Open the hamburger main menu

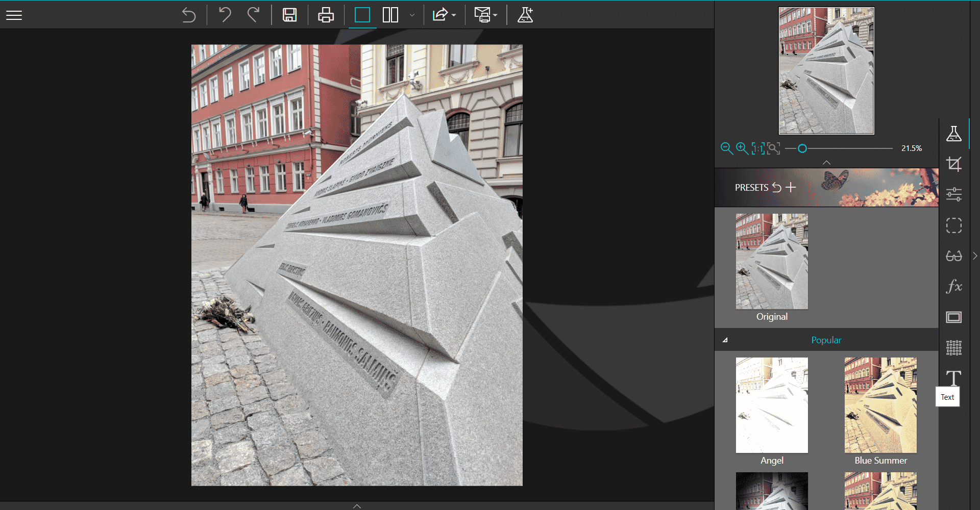14,15
